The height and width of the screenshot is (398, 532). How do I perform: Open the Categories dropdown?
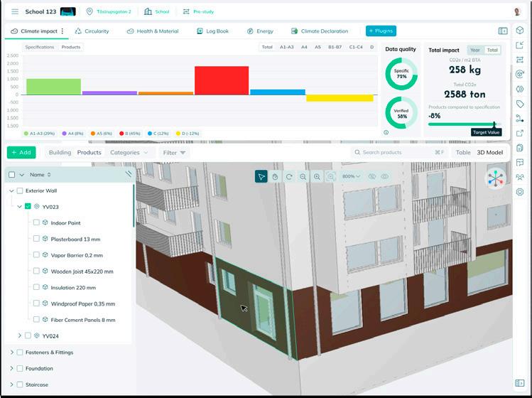129,153
